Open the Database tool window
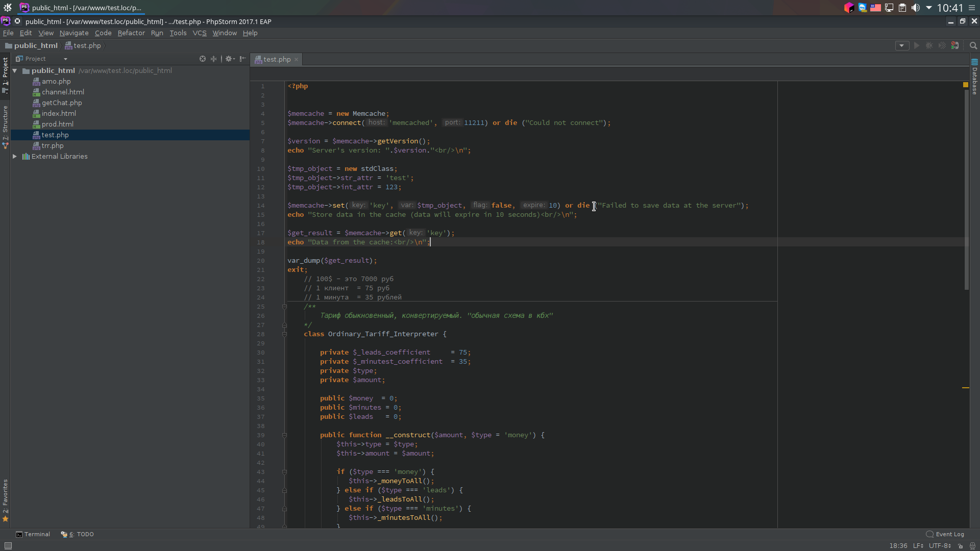 pos(974,77)
